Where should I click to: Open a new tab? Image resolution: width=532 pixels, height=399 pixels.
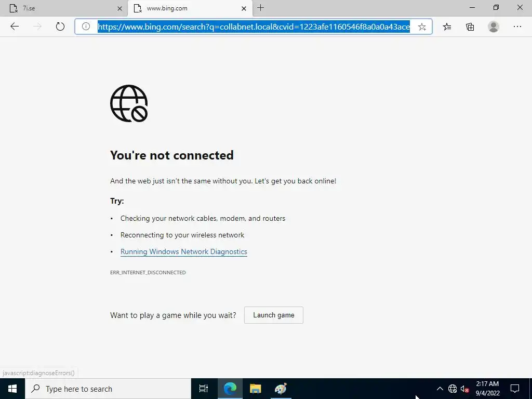pos(261,8)
